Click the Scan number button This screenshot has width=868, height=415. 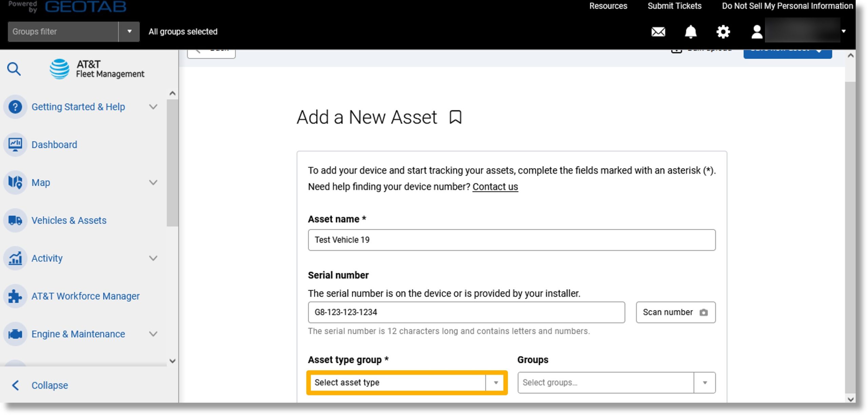(x=675, y=312)
